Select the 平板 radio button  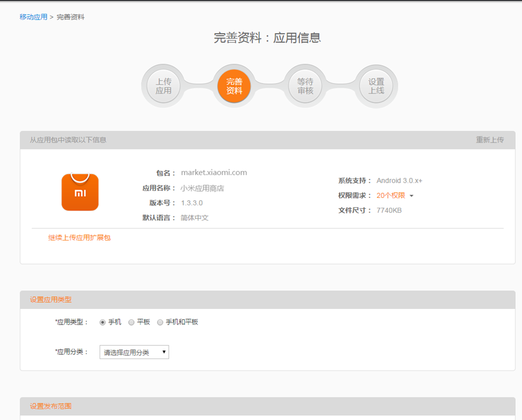click(132, 323)
